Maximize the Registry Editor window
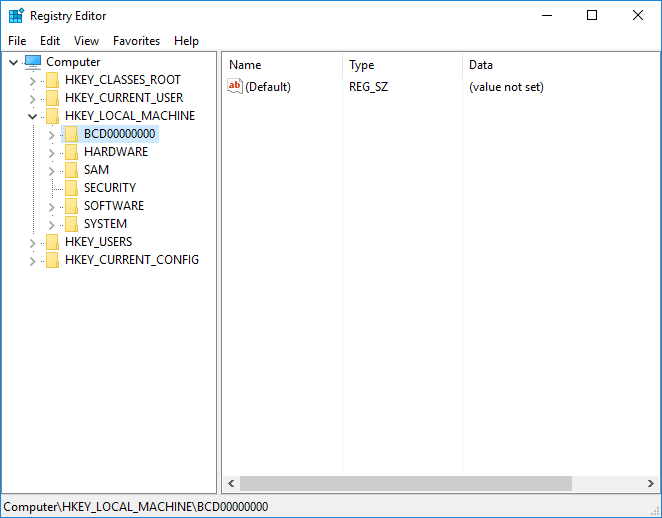Image resolution: width=662 pixels, height=518 pixels. tap(592, 16)
